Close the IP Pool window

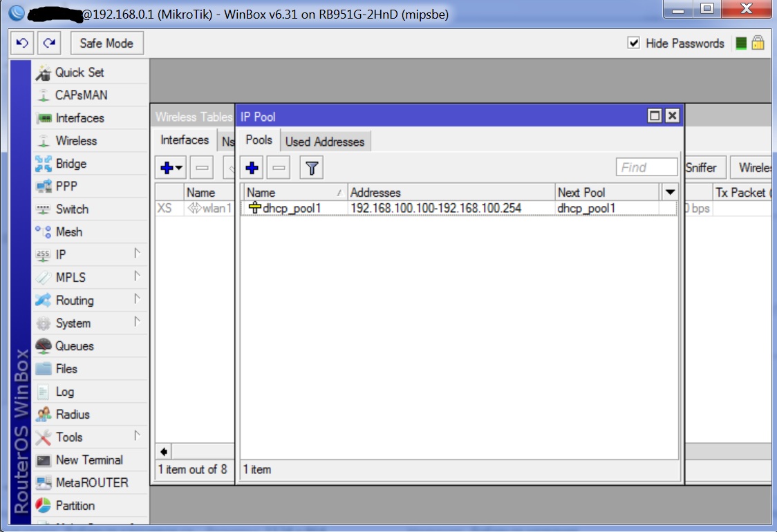pyautogui.click(x=672, y=116)
